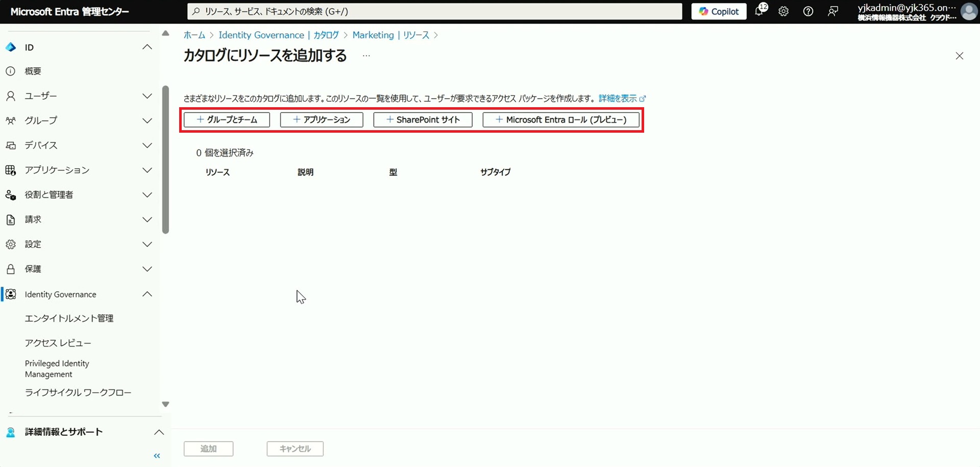Click the search resources input field
Screen dimensions: 980x467
pos(434,11)
